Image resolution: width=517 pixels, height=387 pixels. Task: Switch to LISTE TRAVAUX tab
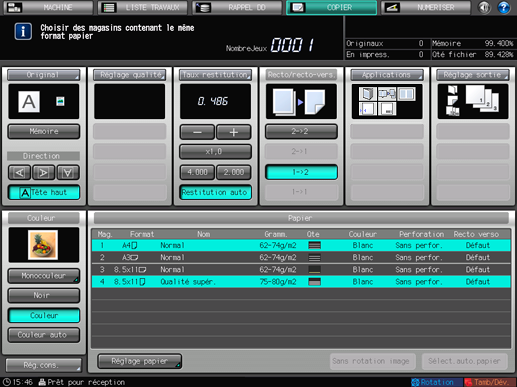pos(143,7)
